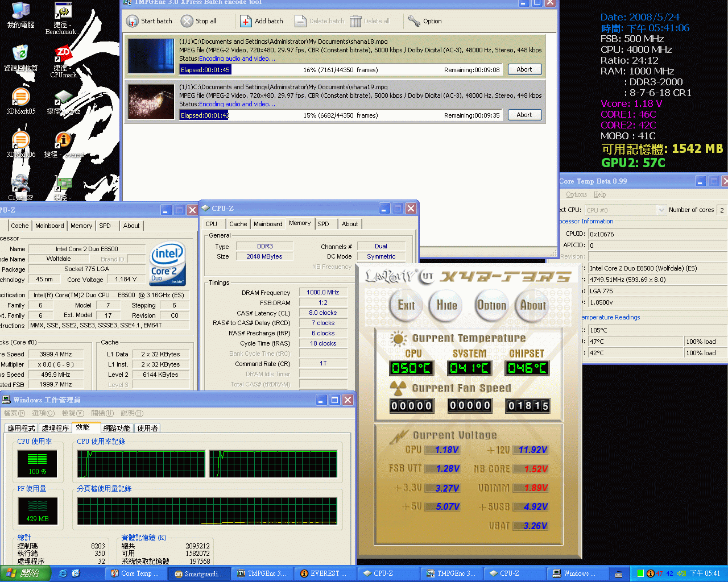
Task: Switch to Core Temp in the taskbar
Action: coord(136,573)
